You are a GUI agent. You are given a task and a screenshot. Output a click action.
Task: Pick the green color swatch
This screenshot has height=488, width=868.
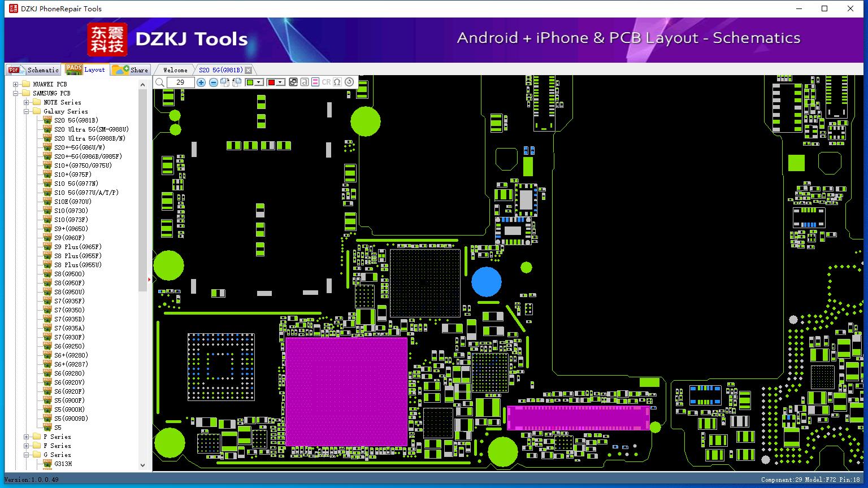[250, 82]
